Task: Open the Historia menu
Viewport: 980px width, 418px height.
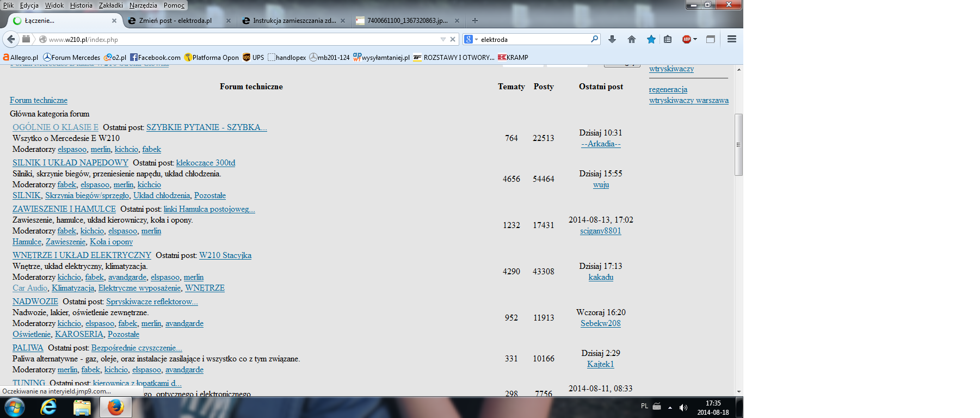Action: (x=81, y=5)
